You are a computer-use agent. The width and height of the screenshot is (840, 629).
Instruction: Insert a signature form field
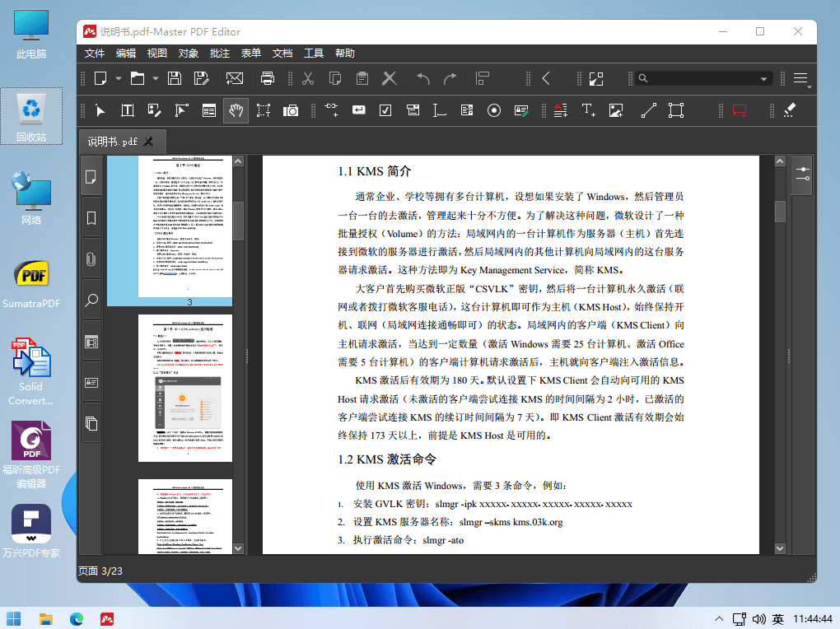[x=521, y=110]
